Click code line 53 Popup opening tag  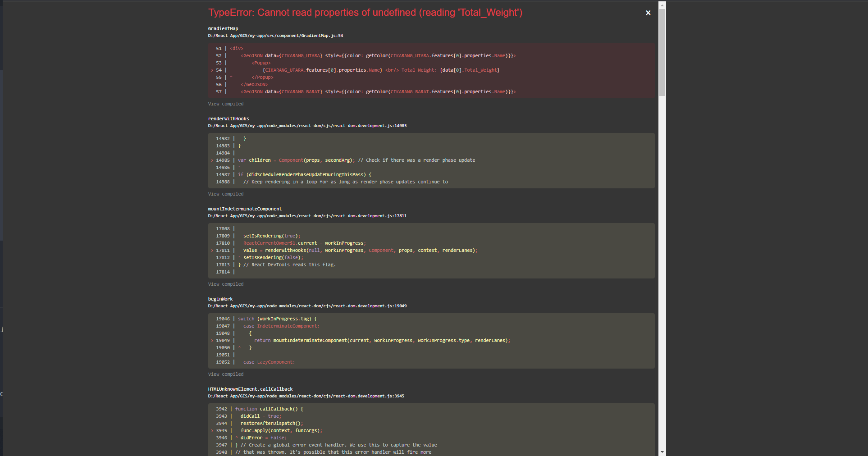pyautogui.click(x=243, y=63)
